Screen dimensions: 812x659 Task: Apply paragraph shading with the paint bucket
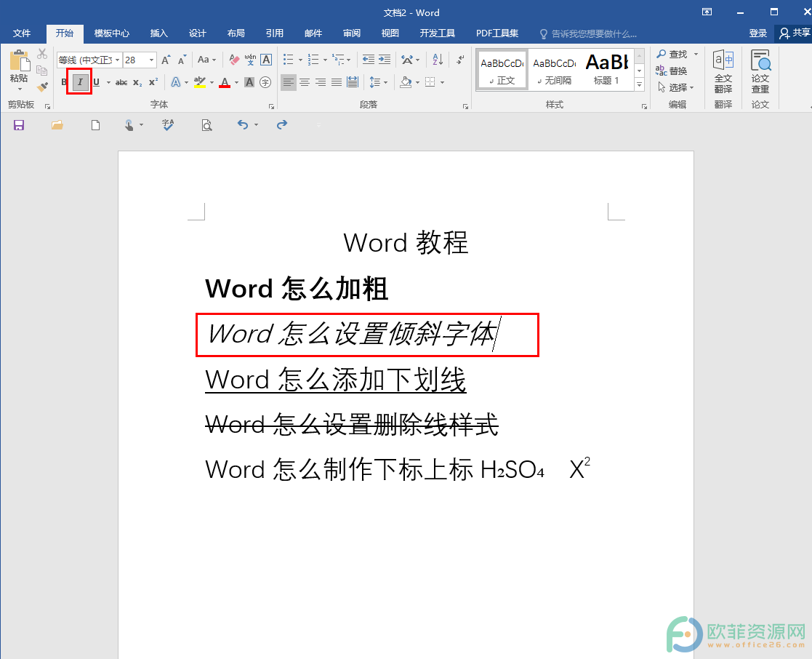pyautogui.click(x=406, y=82)
